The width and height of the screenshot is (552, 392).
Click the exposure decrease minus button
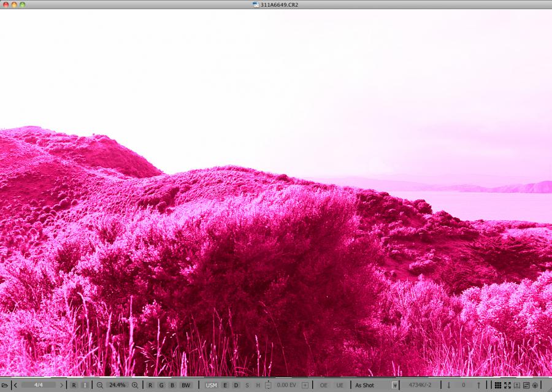coord(267,385)
